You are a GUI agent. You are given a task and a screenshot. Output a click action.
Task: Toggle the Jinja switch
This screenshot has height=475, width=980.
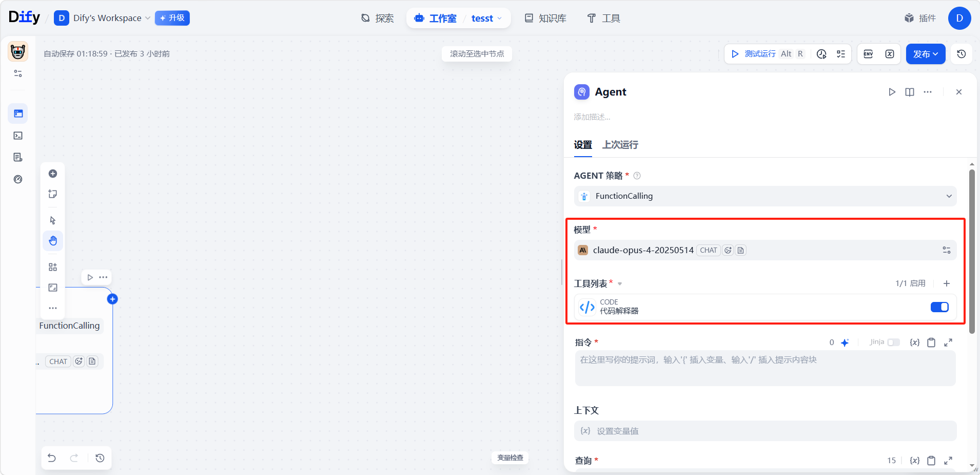894,343
